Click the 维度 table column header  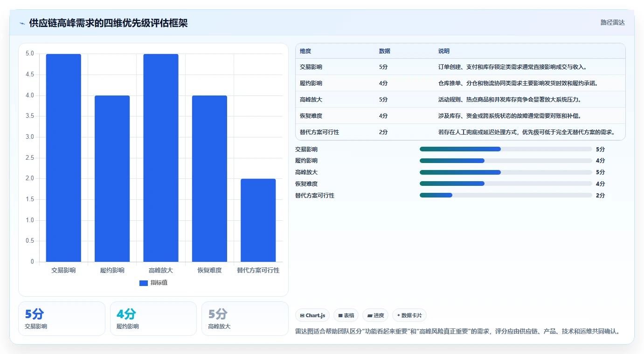point(305,51)
